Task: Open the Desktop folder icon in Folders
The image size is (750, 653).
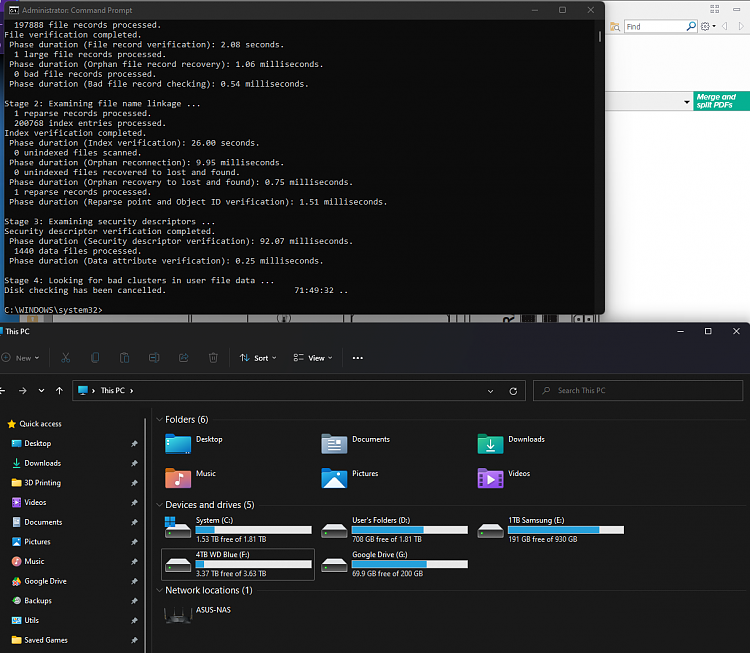Action: point(178,443)
